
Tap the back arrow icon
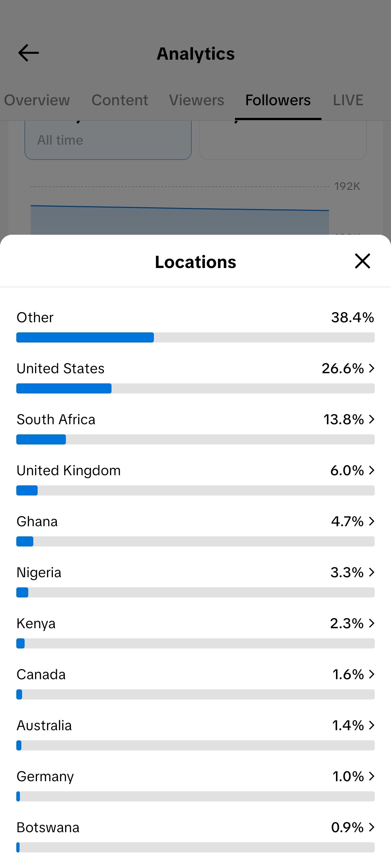click(x=29, y=53)
